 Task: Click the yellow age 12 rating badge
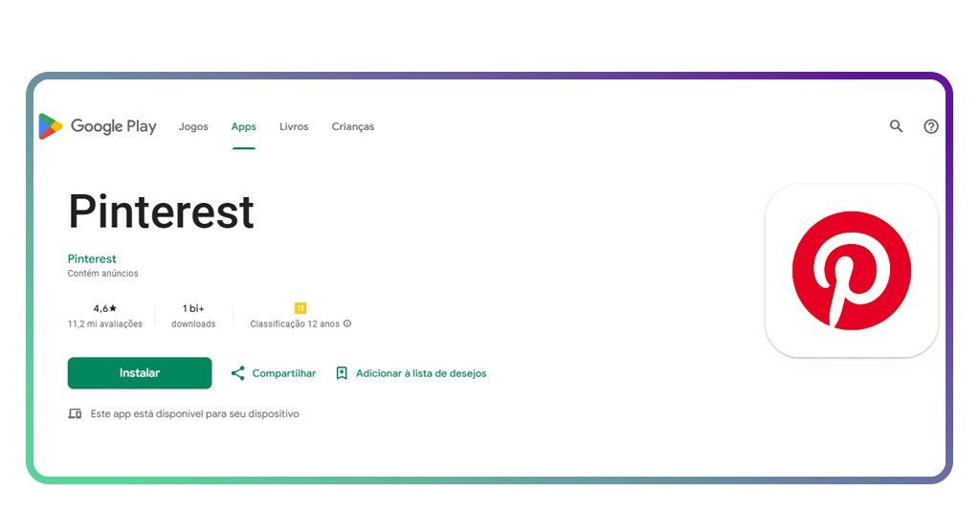click(x=301, y=308)
